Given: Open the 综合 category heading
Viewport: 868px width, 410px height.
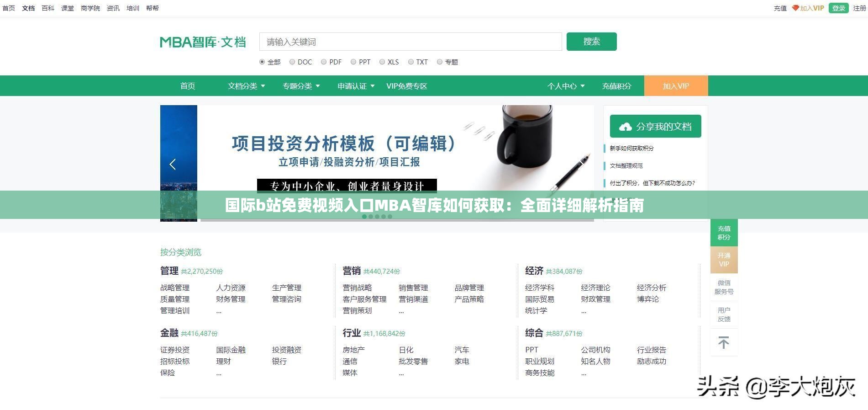Looking at the screenshot, I should coord(534,333).
